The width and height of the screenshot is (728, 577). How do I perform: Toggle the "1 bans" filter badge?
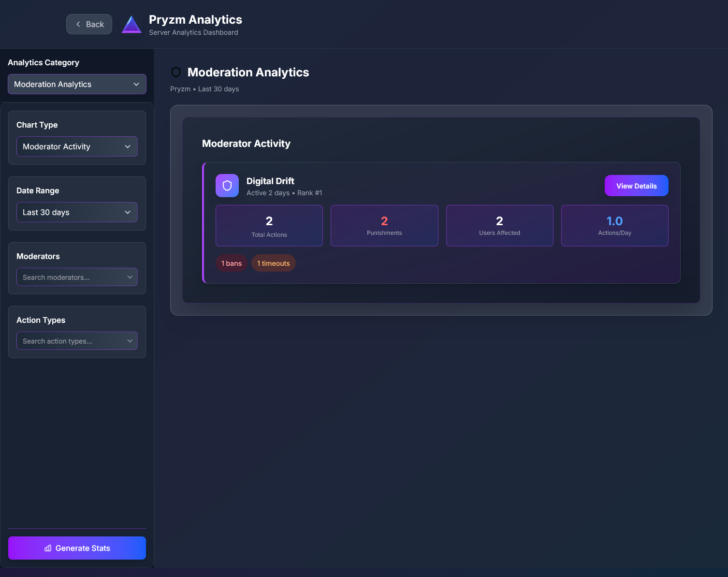tap(231, 263)
